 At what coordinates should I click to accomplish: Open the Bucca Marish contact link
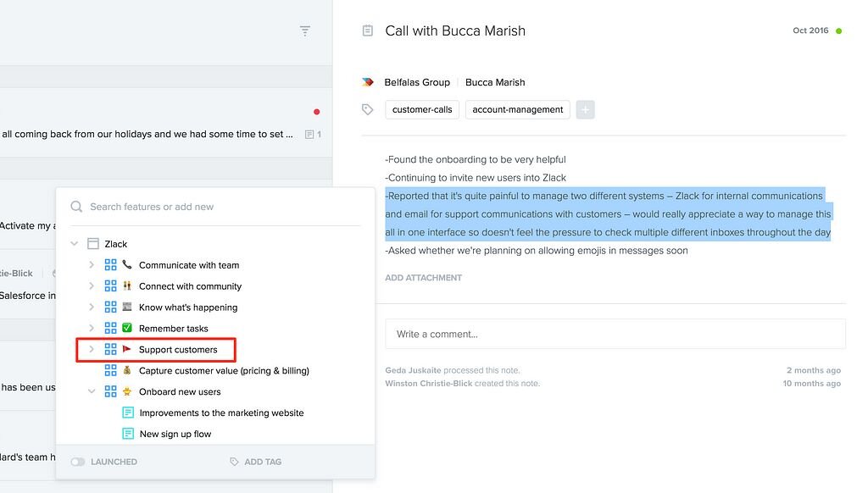495,81
